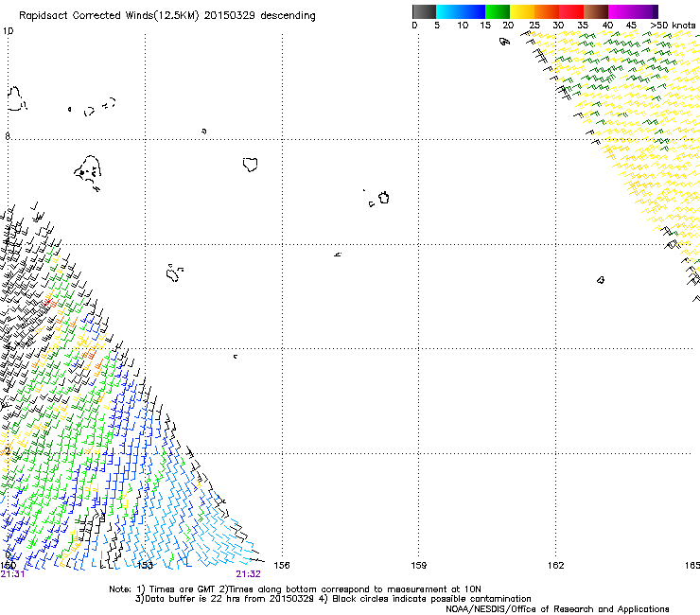
Task: Click the latitude label '8' on left axis
Action: [x=8, y=136]
